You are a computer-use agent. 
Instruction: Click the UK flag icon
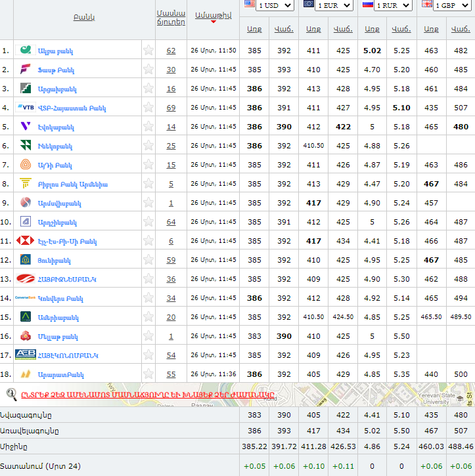[x=426, y=4]
